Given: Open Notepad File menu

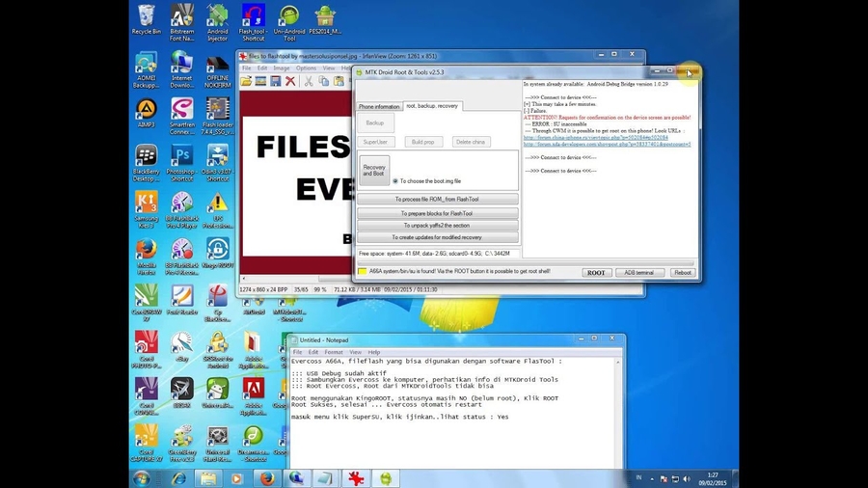Looking at the screenshot, I should tap(297, 352).
